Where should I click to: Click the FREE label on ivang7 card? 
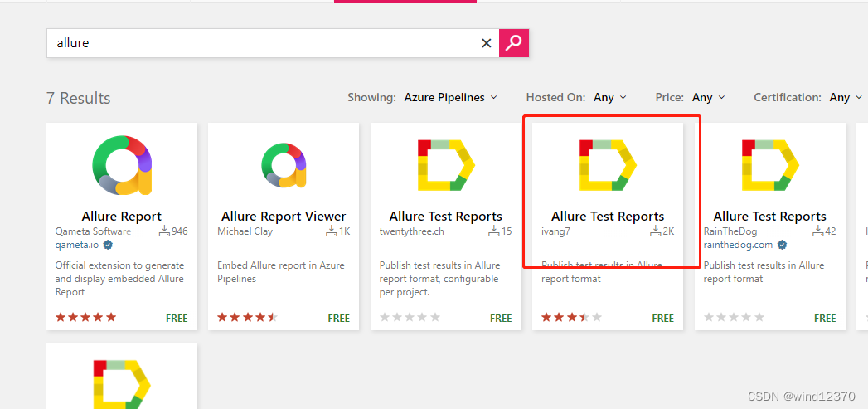663,318
